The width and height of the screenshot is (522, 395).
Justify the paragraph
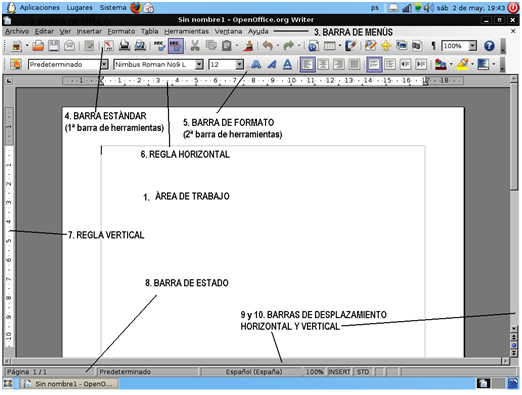355,64
